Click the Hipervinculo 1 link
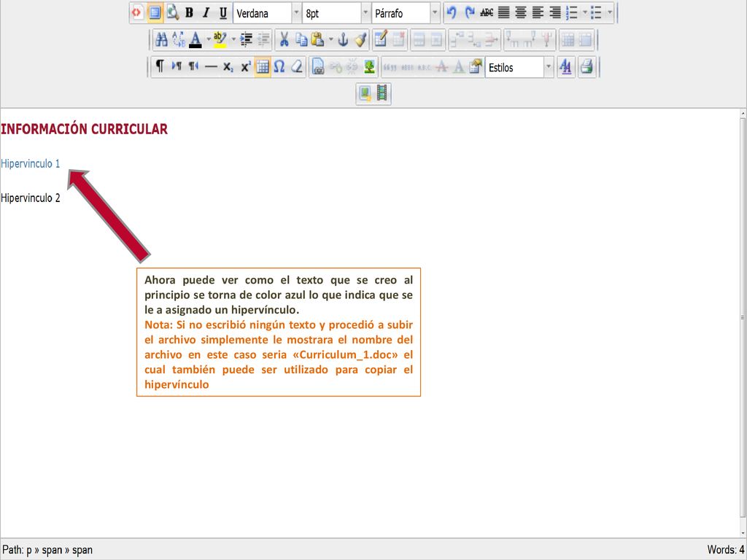 point(31,163)
